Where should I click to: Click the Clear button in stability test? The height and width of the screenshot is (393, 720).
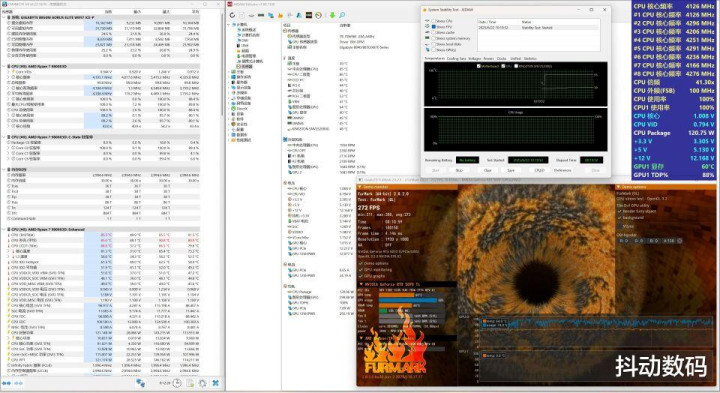[488, 170]
